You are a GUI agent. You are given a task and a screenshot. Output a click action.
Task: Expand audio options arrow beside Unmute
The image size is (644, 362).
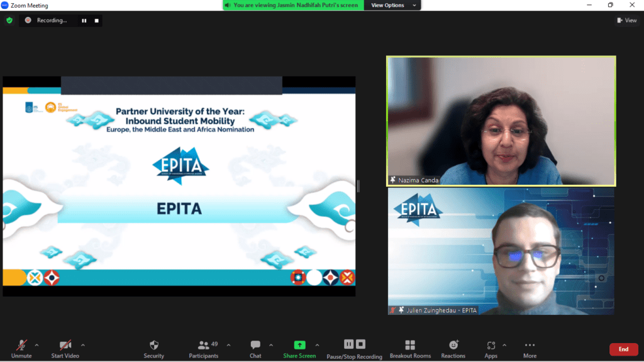[36, 345]
